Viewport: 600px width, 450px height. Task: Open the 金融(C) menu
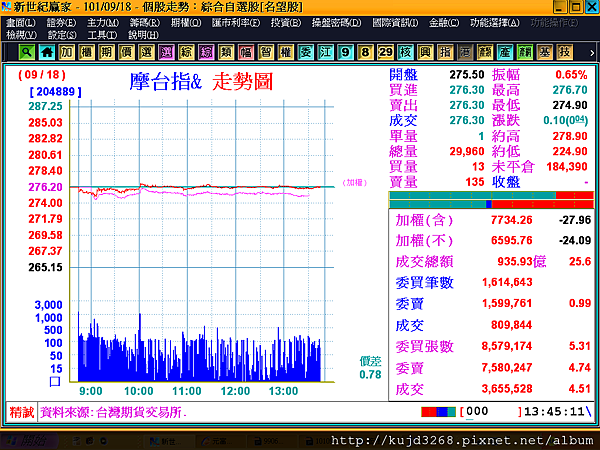444,23
